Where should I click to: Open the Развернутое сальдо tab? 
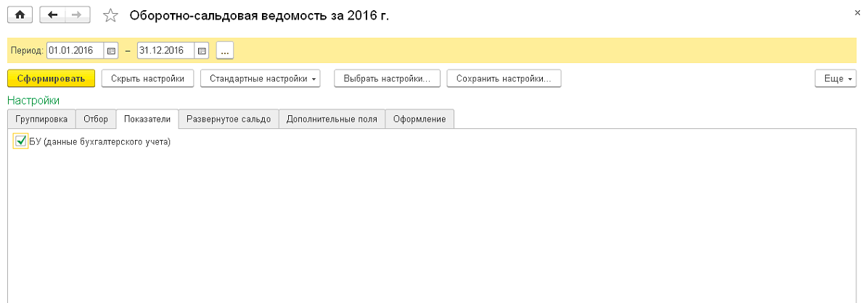coord(229,119)
